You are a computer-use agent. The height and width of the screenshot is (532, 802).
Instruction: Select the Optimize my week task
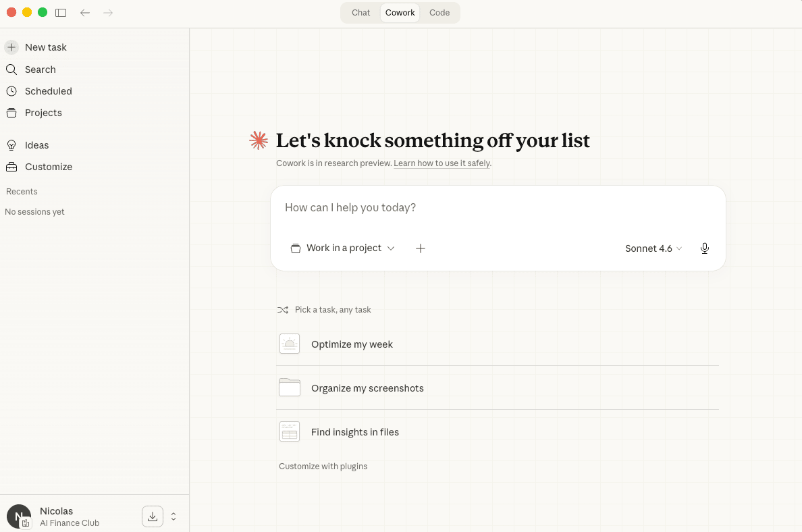352,344
